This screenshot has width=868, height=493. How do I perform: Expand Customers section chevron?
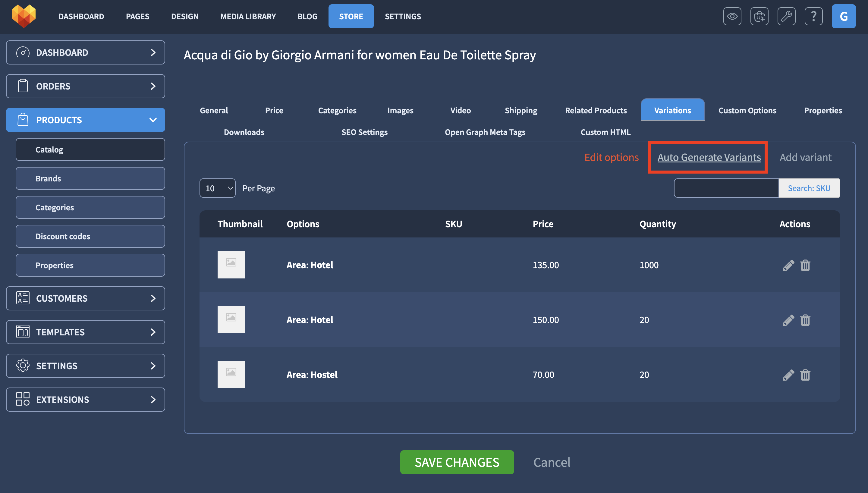coord(153,298)
